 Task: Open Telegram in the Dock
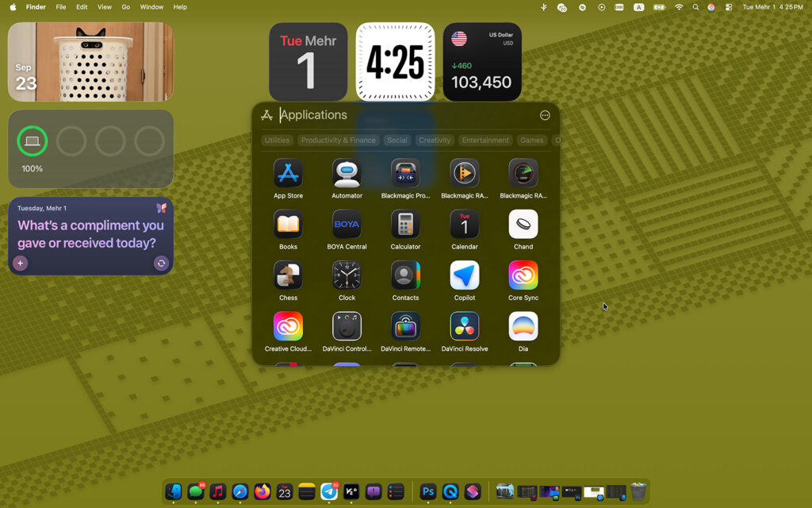(329, 491)
